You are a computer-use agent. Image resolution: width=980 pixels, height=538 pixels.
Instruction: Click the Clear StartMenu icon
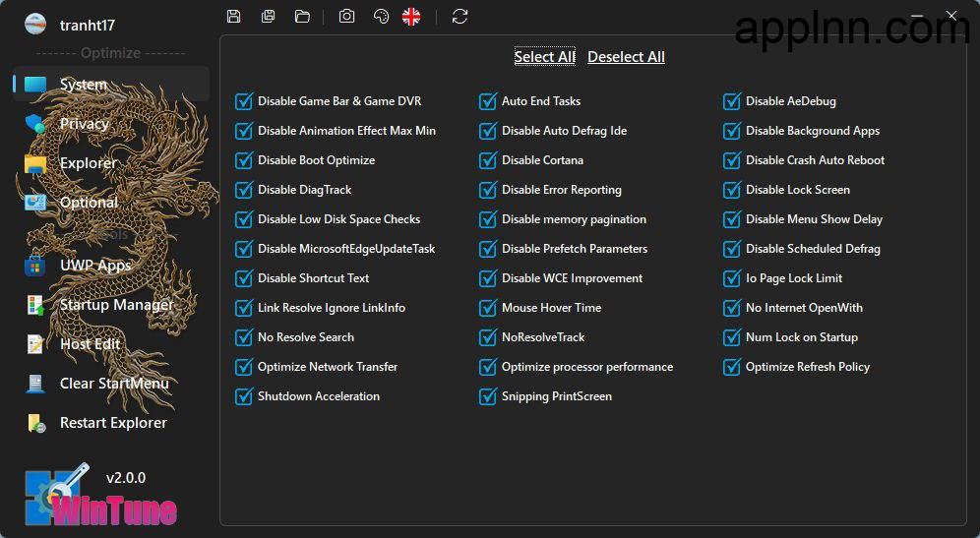(35, 384)
